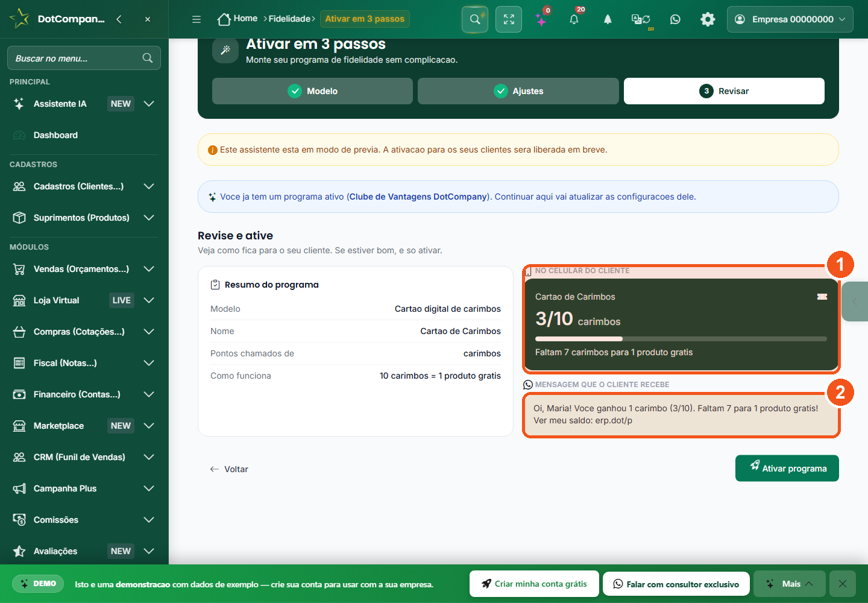Click the Loja Virtual storefront icon
Screen dimensions: 868x603
(19, 300)
